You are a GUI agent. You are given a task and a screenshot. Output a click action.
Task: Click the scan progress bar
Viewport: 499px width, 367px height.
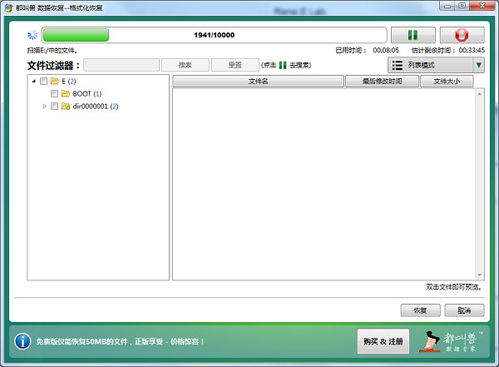tap(214, 35)
